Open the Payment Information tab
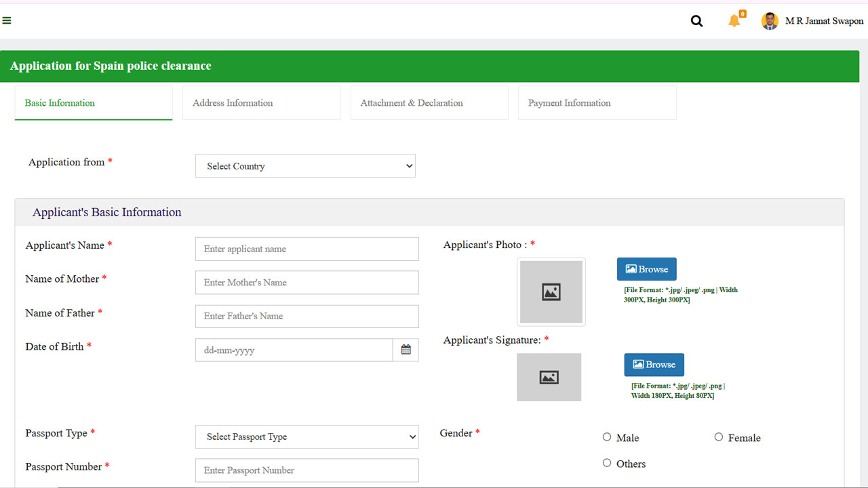The image size is (868, 488). tap(597, 103)
